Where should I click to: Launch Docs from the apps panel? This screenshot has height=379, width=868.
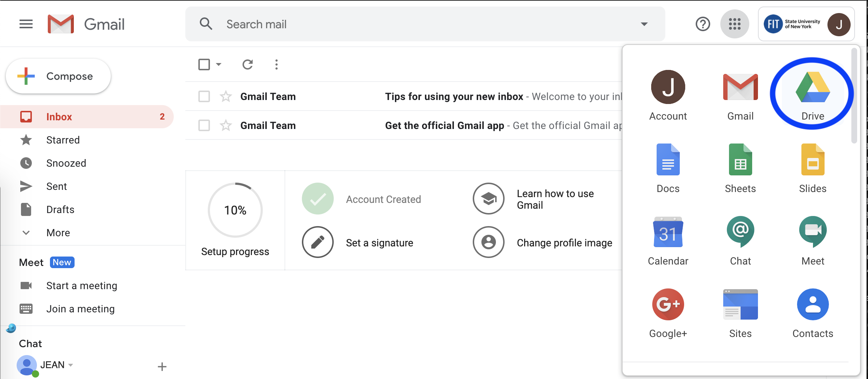pyautogui.click(x=668, y=168)
